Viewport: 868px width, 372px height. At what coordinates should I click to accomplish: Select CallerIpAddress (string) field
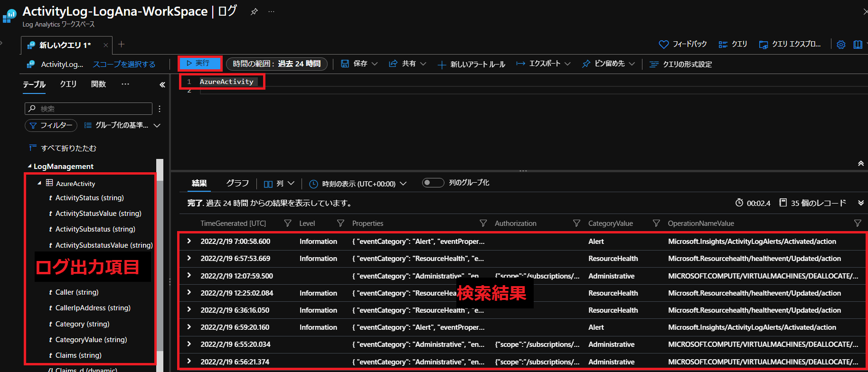pyautogui.click(x=93, y=308)
